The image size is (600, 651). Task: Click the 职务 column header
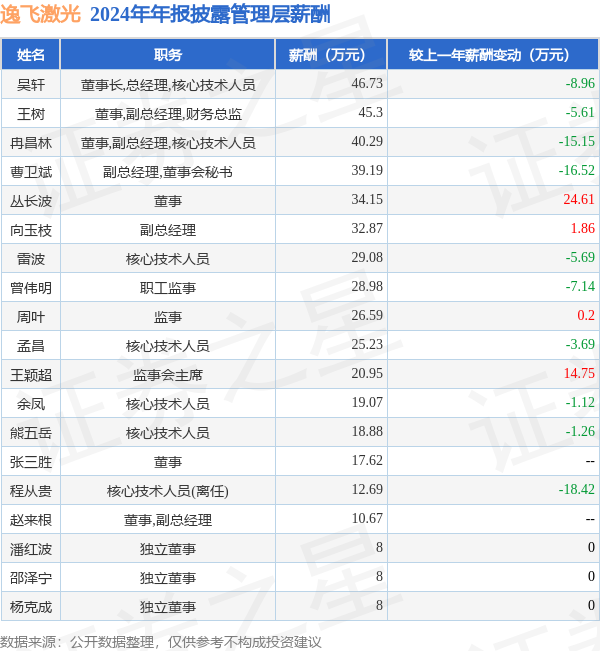click(168, 55)
